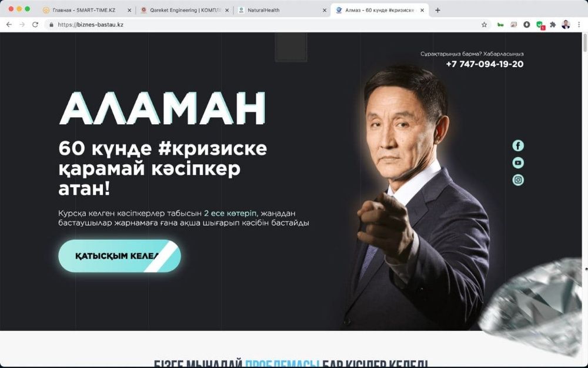Open the Facebook social icon
The image size is (588, 368).
point(518,145)
